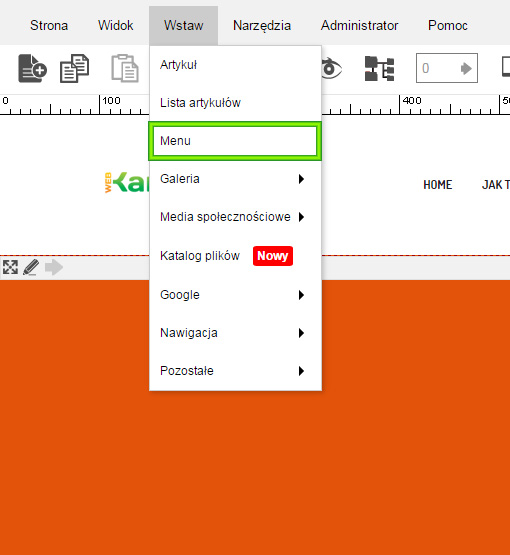Choose Artykuł in the insert menu

(235, 65)
